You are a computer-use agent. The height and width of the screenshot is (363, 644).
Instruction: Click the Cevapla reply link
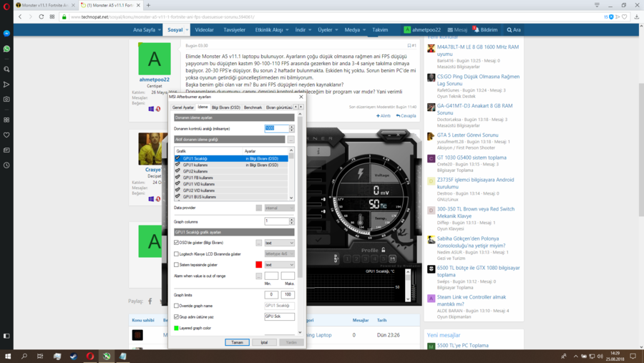(x=406, y=116)
